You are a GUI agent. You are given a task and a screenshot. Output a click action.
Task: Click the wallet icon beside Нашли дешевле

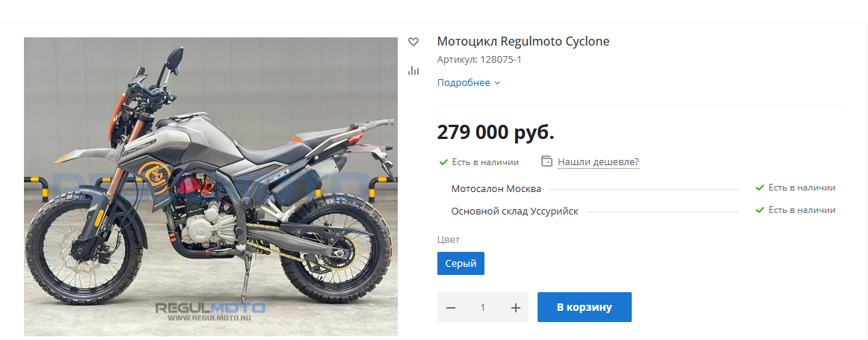point(547,161)
